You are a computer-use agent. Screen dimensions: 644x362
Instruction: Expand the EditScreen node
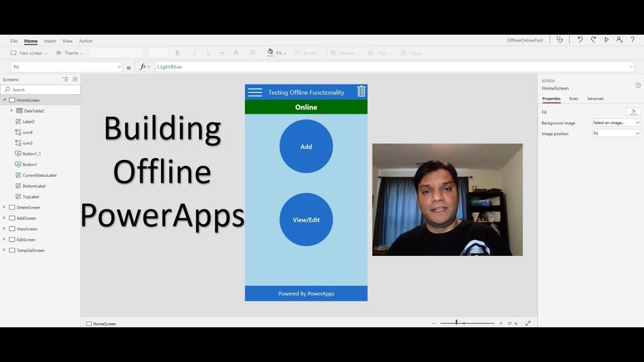5,239
